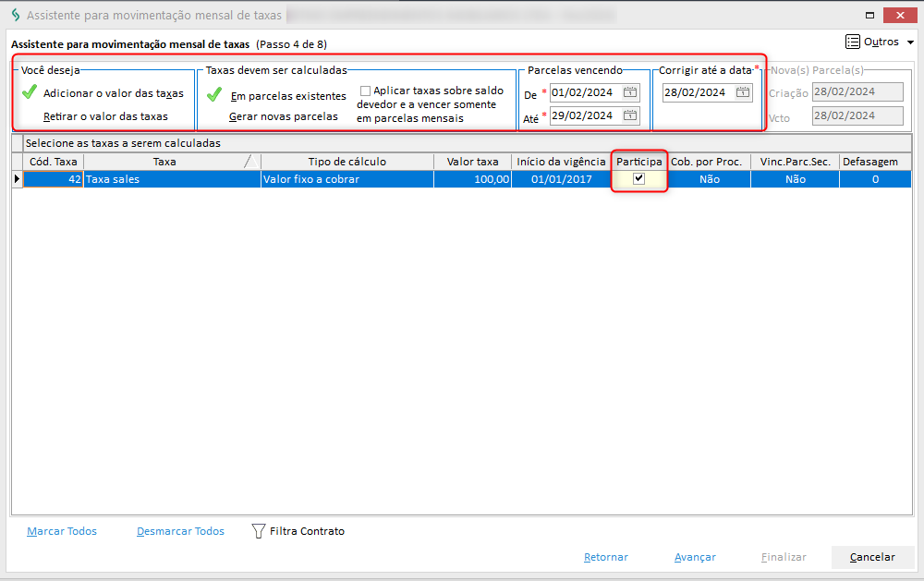Click the Valor taxa cell showing 100,00
Image resolution: width=924 pixels, height=581 pixels.
(472, 179)
